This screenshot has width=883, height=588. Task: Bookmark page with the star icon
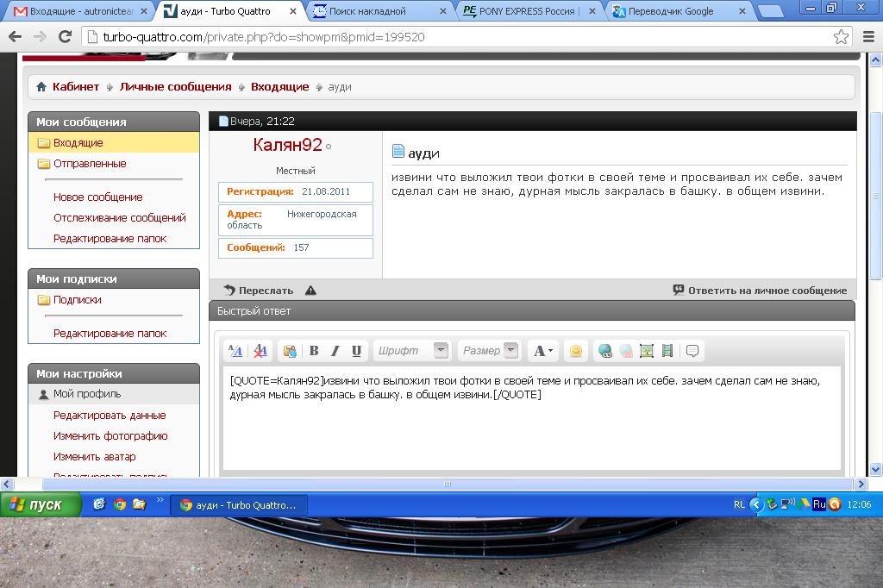[x=841, y=37]
